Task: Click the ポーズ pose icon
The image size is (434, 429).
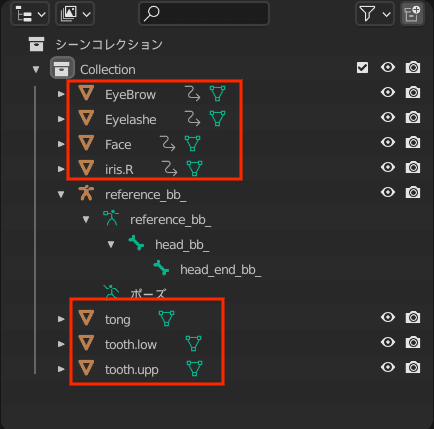Action: coord(111,291)
